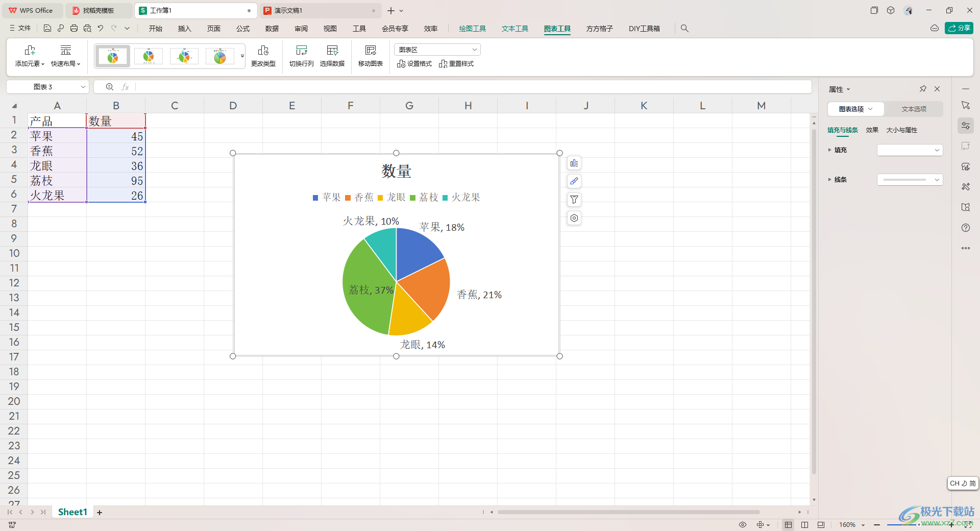The height and width of the screenshot is (531, 980).
Task: Switch to Text Options (文本选项) tab
Action: tap(914, 109)
